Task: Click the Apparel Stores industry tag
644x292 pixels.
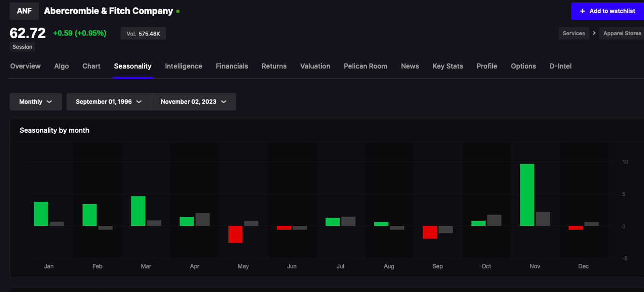Action: pyautogui.click(x=622, y=33)
